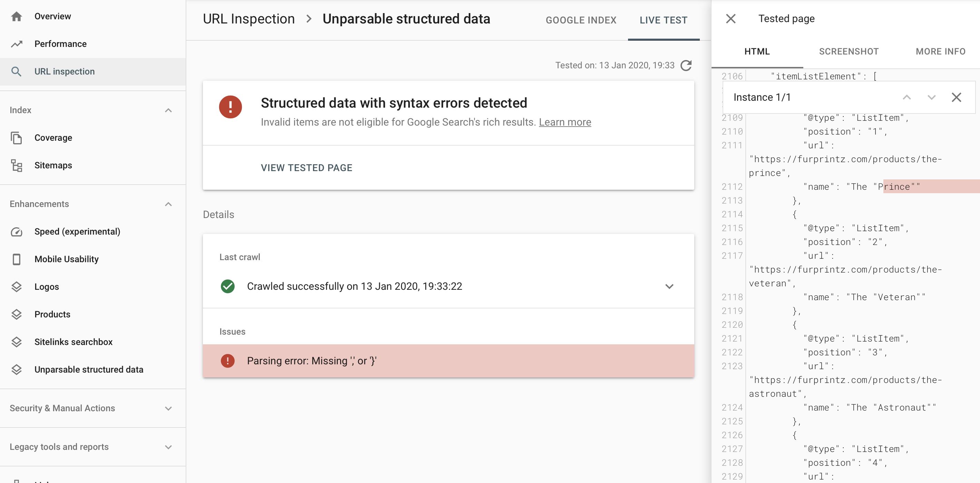
Task: Switch to the SCREENSHOT tab
Action: pyautogui.click(x=849, y=51)
